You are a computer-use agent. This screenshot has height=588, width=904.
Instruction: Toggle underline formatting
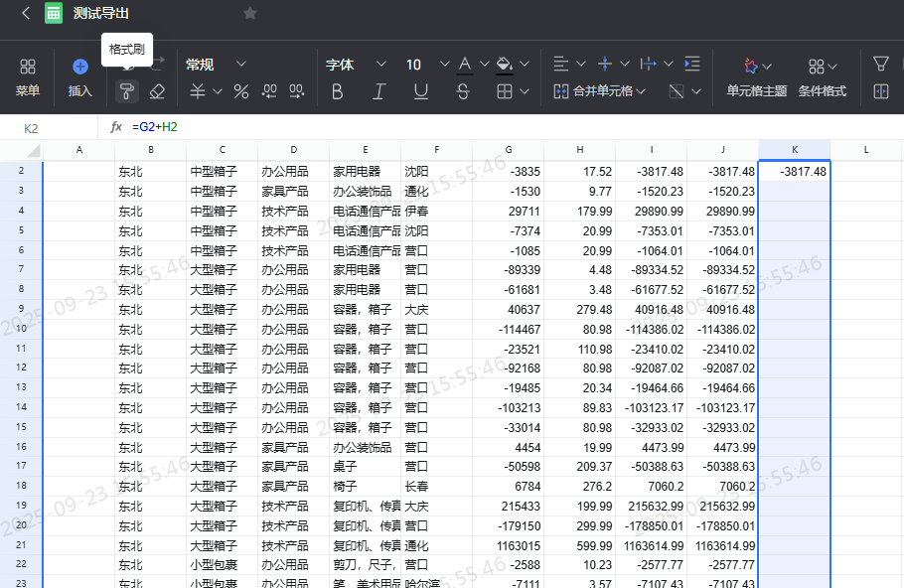pyautogui.click(x=421, y=91)
